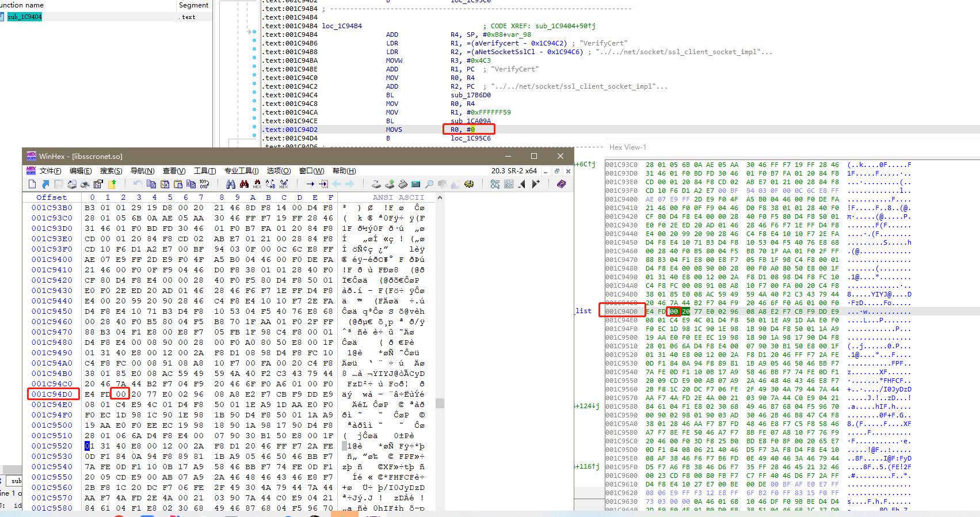
Task: Click the black left triangle icon in WinHex
Action: pos(522,184)
